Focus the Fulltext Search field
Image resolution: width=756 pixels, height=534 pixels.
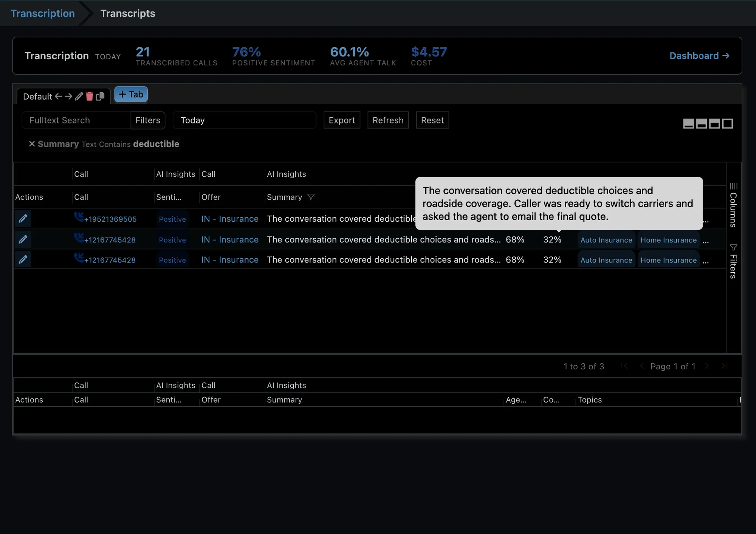click(x=76, y=120)
